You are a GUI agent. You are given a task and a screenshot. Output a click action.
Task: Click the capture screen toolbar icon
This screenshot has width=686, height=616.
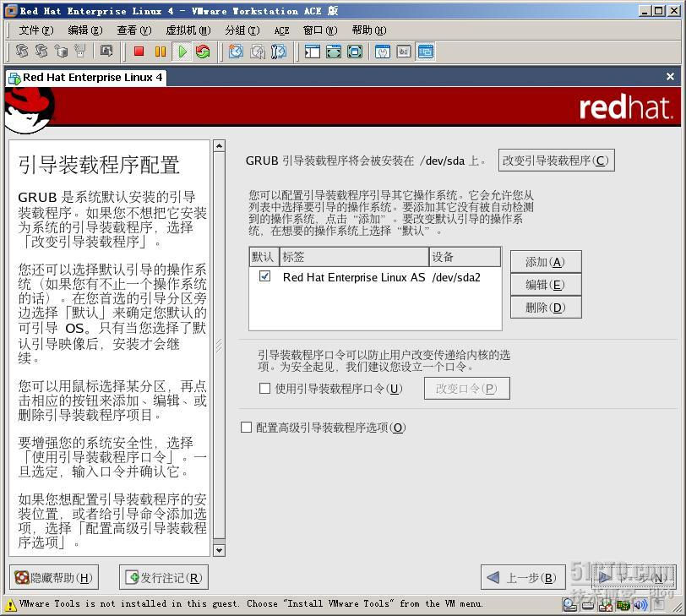(x=106, y=52)
